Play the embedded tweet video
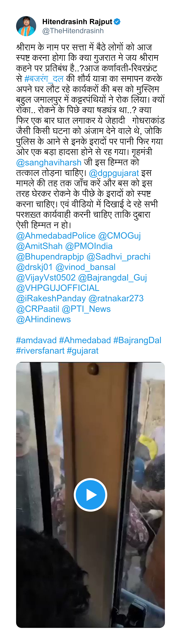 90,495
